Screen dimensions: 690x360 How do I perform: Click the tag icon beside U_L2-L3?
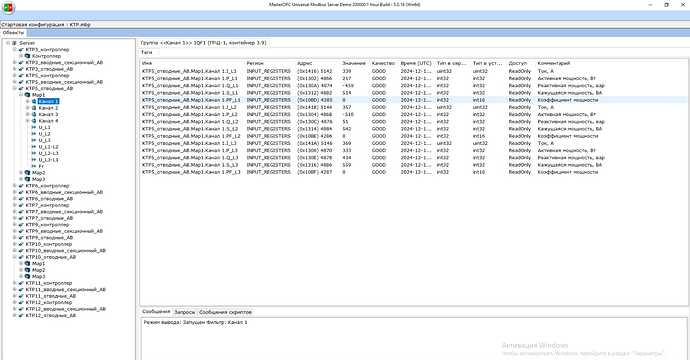pyautogui.click(x=34, y=153)
